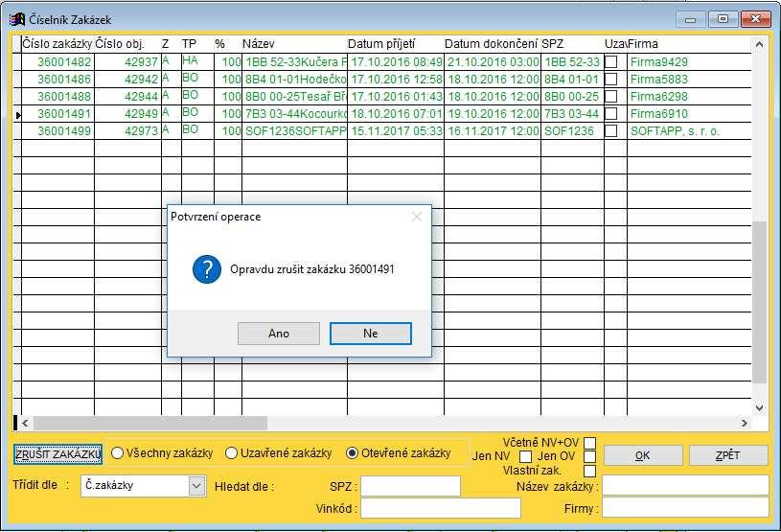Click the SPZ column header
This screenshot has width=781, height=532.
pyautogui.click(x=572, y=44)
